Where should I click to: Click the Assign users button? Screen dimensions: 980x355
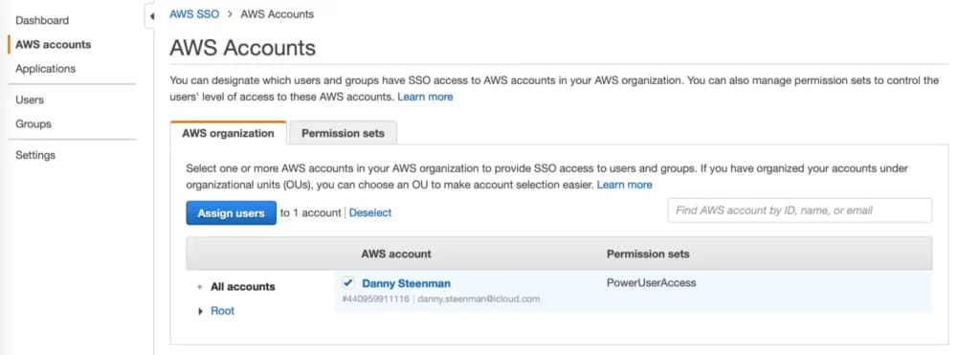point(232,213)
